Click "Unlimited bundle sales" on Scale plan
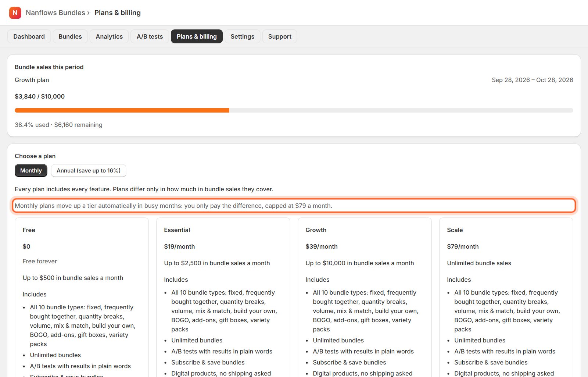Screen dimensions: 588x377 [479, 263]
